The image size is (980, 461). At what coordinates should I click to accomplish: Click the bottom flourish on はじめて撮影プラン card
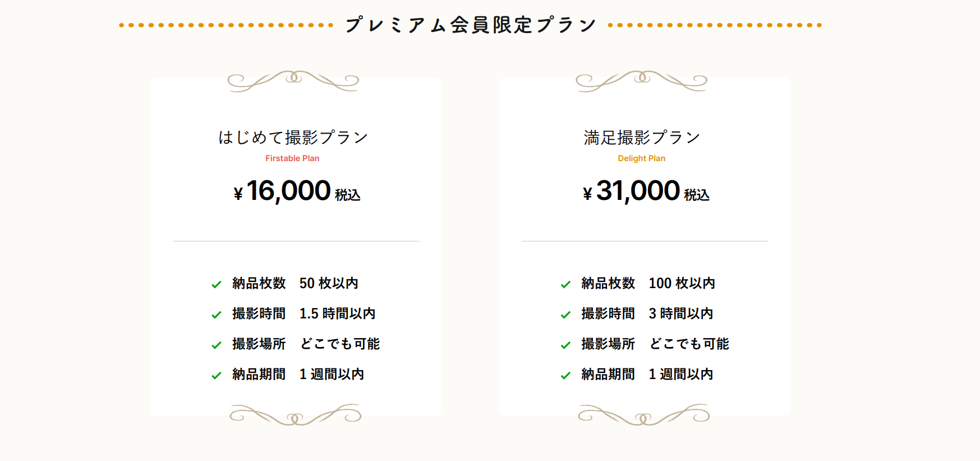click(295, 415)
